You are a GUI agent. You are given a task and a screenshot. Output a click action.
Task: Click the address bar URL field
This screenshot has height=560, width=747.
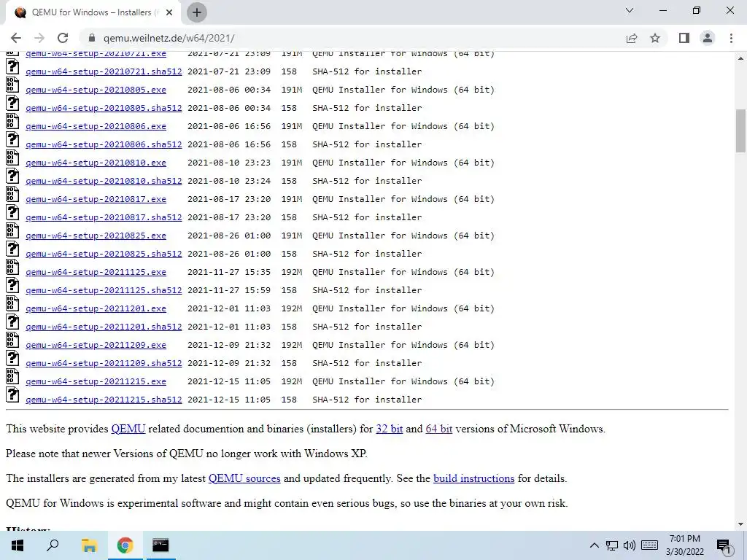352,38
